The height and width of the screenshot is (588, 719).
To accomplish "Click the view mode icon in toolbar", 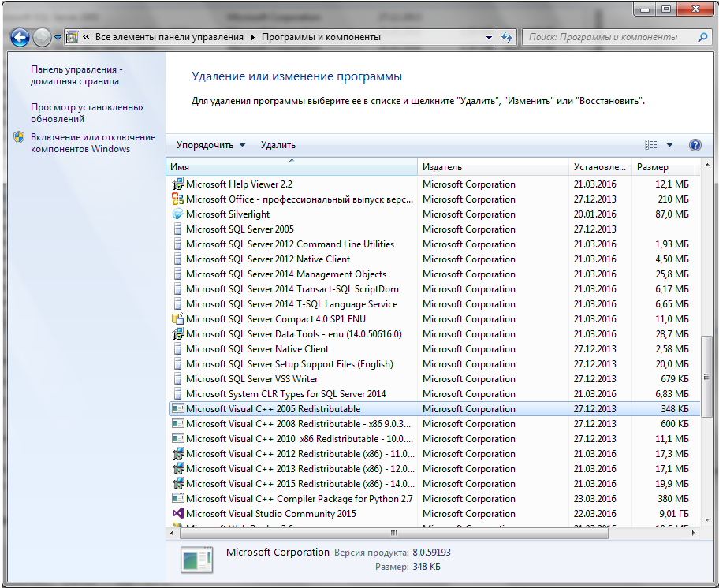I will (651, 145).
